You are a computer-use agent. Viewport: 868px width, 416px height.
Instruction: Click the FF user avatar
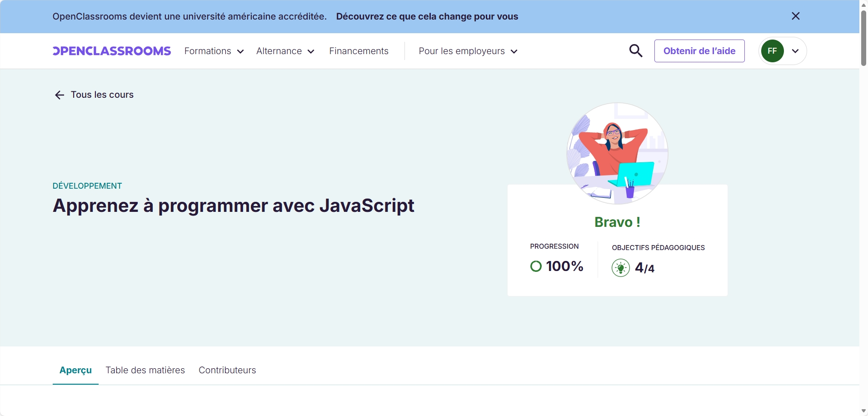tap(773, 51)
